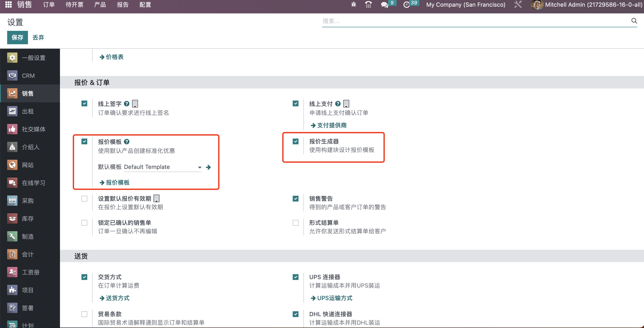Enable the 形式结算单 checkbox
Screen dimensions: 644x328
pyautogui.click(x=296, y=223)
